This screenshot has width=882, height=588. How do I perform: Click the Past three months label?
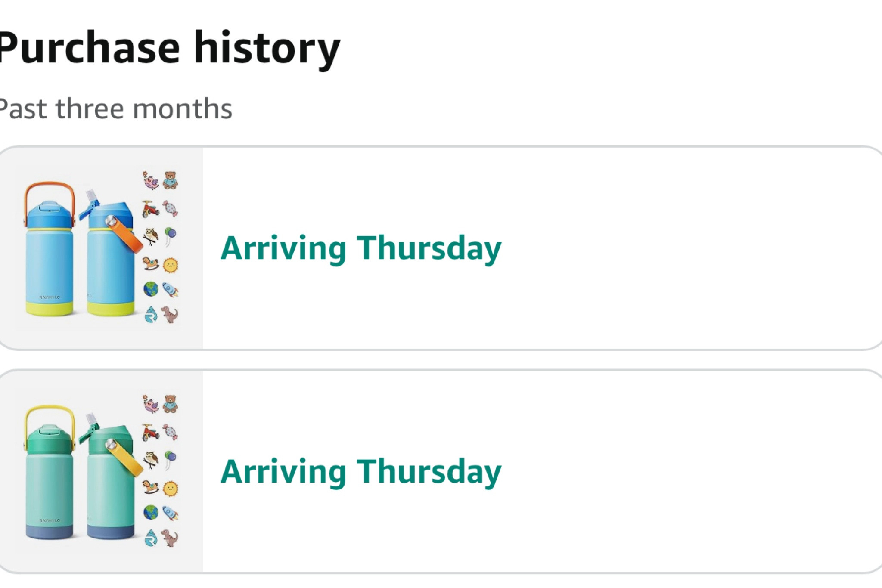pos(115,108)
